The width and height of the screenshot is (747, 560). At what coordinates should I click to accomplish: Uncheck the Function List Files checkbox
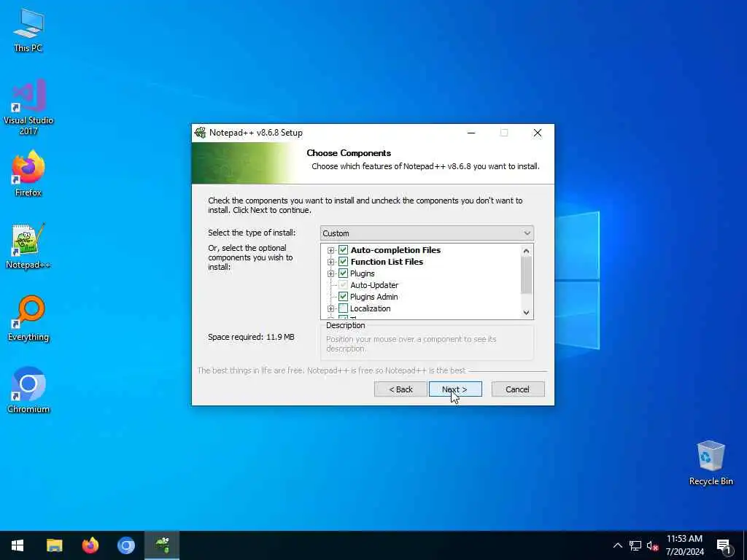pos(343,262)
